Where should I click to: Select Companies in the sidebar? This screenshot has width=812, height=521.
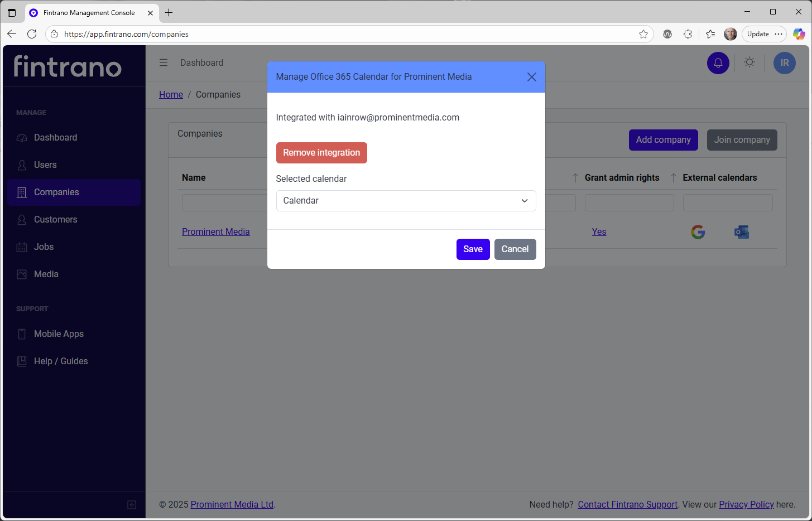(74, 192)
